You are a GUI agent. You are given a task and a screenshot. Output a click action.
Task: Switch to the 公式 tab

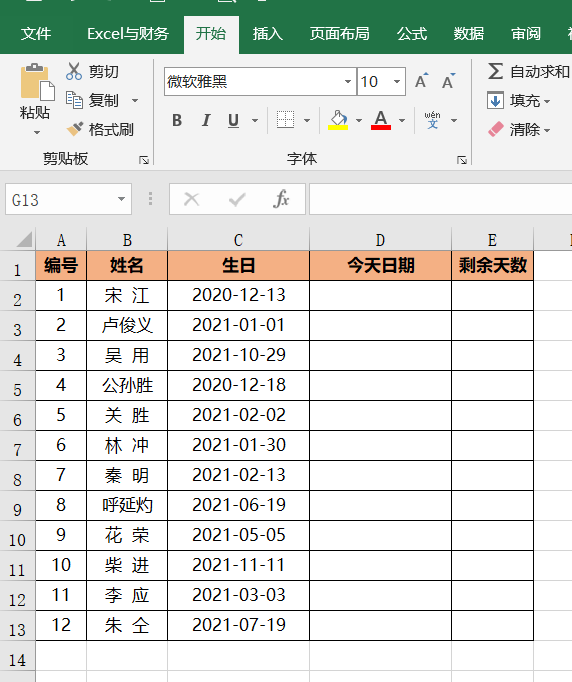(412, 33)
